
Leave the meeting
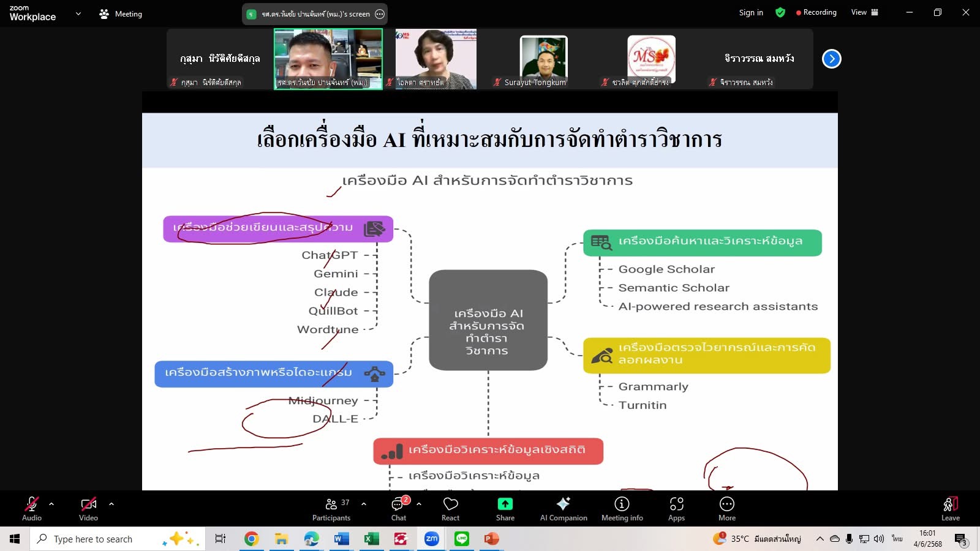pos(950,508)
